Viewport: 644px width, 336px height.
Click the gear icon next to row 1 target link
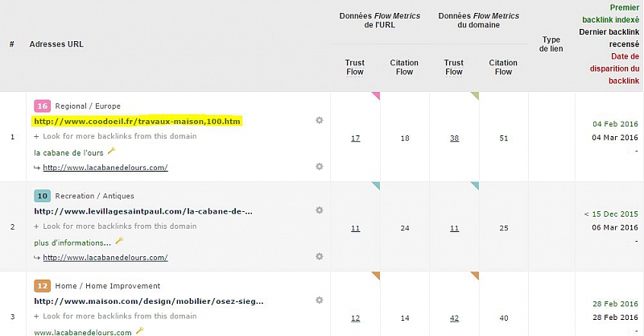320,166
